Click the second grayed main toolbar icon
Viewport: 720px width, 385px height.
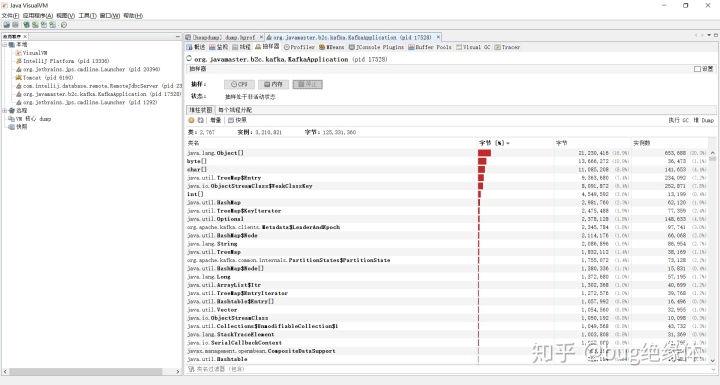[15, 25]
